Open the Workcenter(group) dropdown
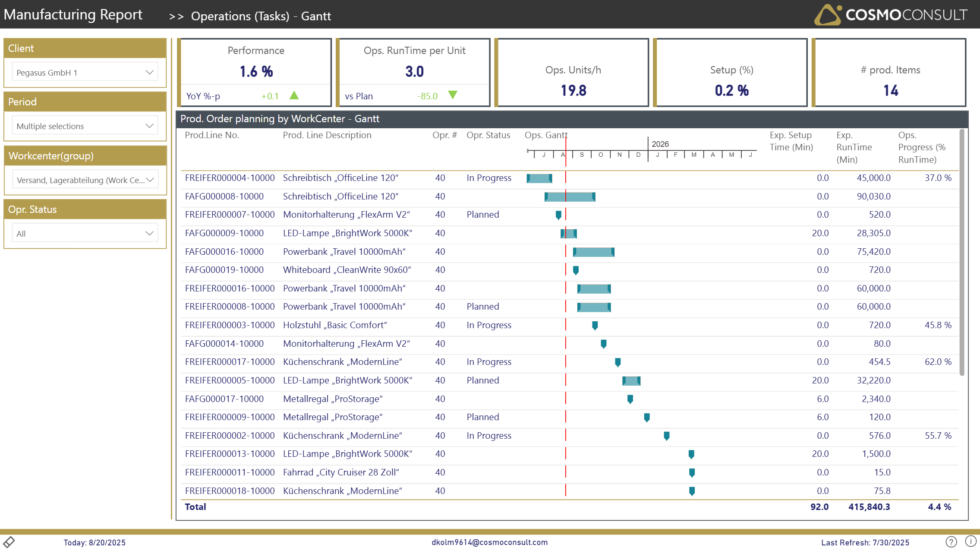The width and height of the screenshot is (980, 551). tap(85, 180)
